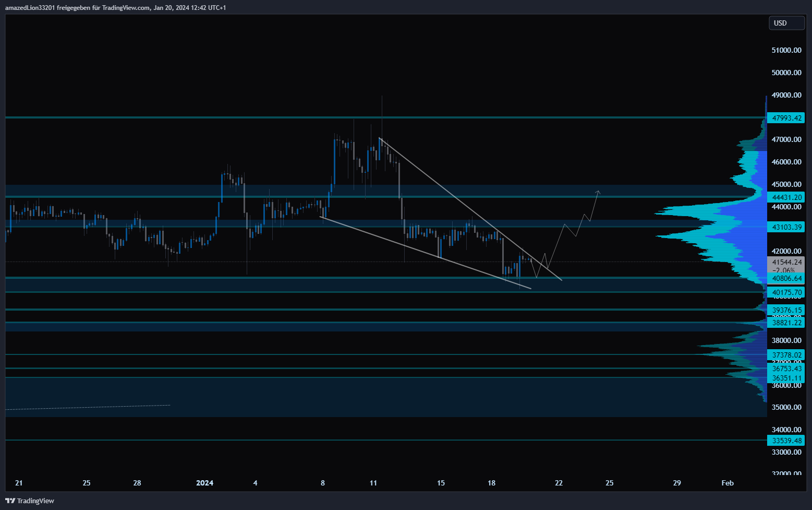The image size is (812, 510).
Task: Click the 45000.00 price axis tick
Action: [786, 184]
